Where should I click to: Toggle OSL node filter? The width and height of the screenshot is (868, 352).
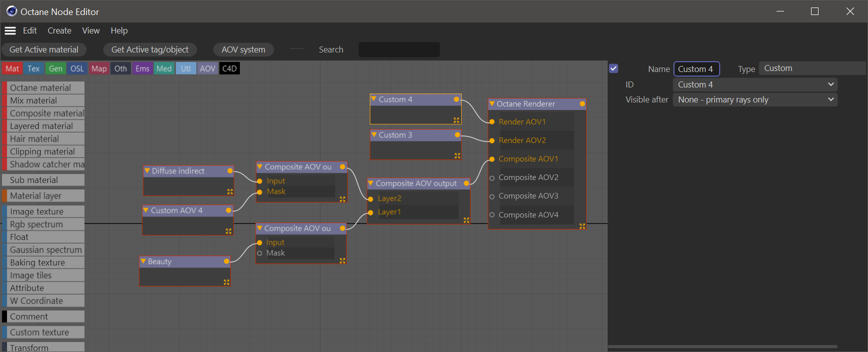pos(77,68)
